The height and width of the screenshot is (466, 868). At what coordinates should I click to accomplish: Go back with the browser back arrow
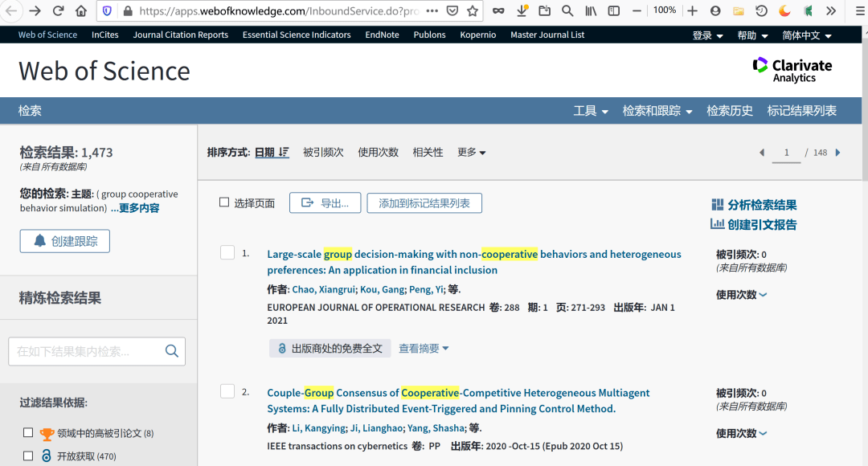tap(11, 10)
